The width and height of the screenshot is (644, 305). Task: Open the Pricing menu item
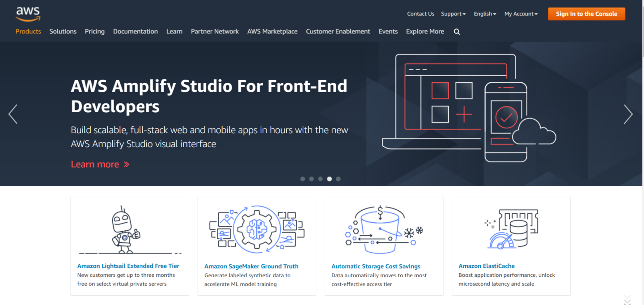pos(95,31)
